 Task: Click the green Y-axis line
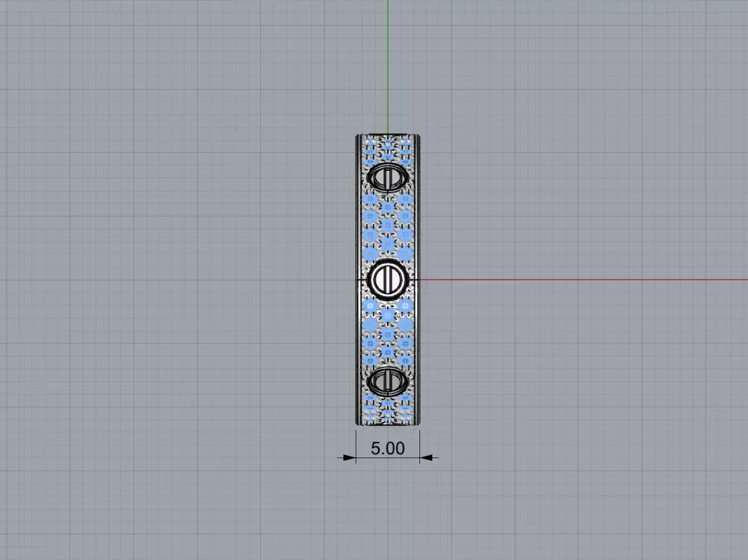point(388,67)
